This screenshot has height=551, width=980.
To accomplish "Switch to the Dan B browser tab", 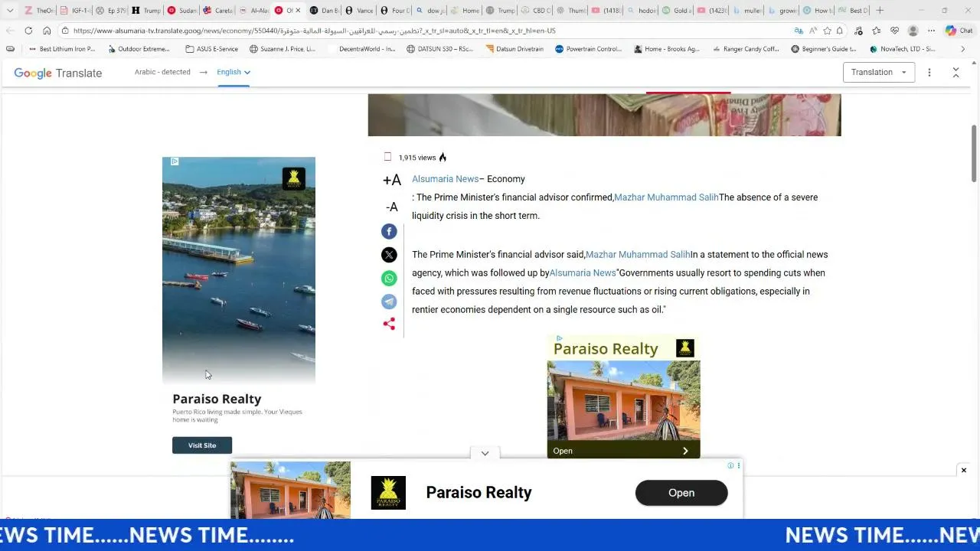I will pos(324,10).
